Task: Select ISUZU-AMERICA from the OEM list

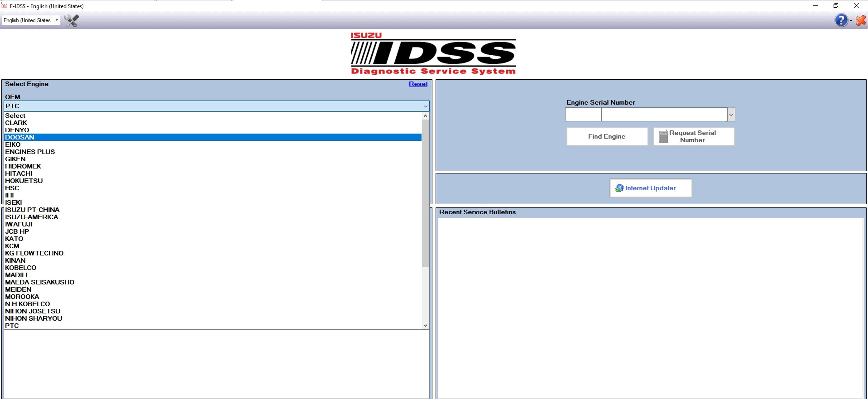Action: (x=213, y=217)
